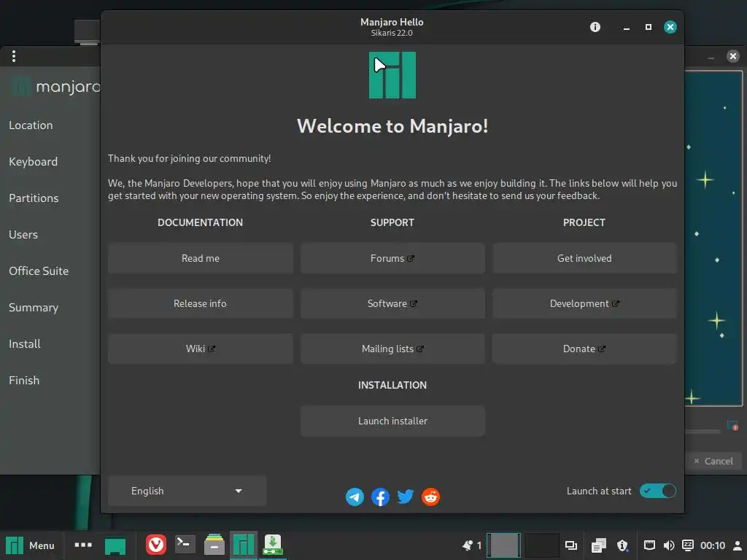Open the network tray icon
Viewport: 747px width, 560px height.
(x=649, y=545)
